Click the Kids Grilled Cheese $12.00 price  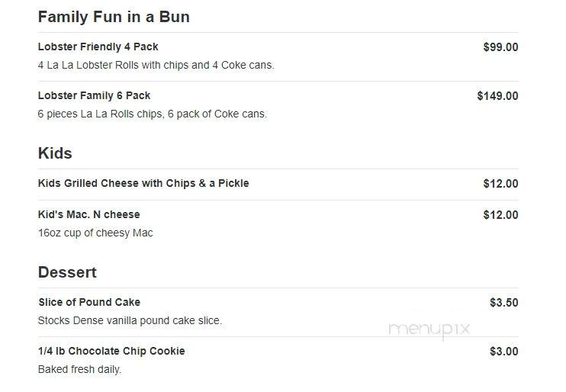pyautogui.click(x=500, y=183)
